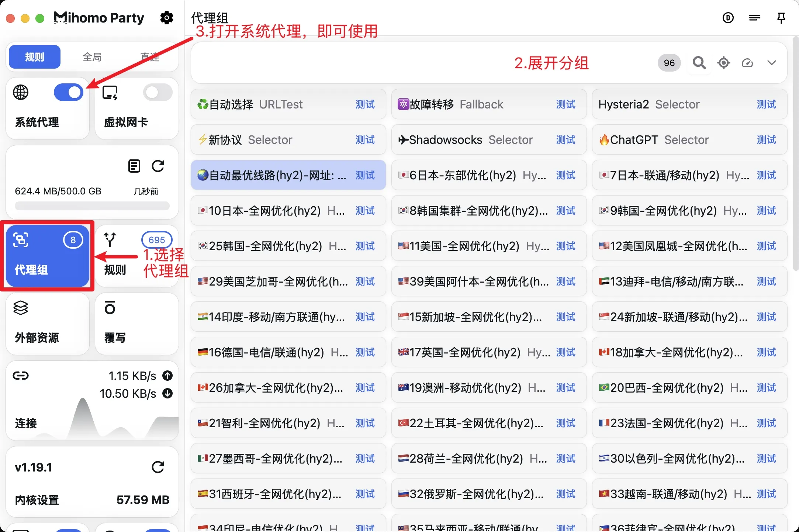
Task: Open the settings gear next to Mihomo Party
Action: (x=167, y=18)
